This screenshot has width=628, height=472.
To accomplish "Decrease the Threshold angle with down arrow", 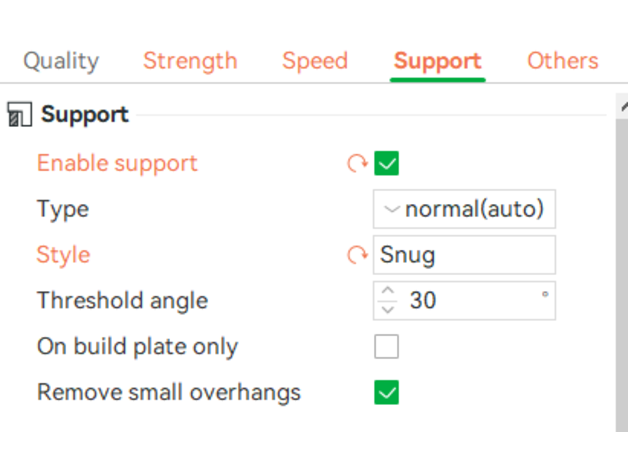I will [388, 308].
